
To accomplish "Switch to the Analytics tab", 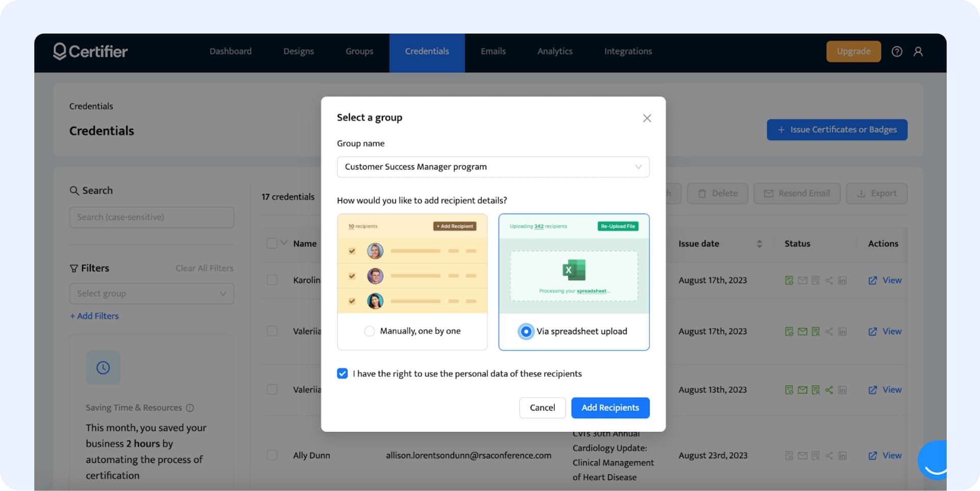I will 554,52.
